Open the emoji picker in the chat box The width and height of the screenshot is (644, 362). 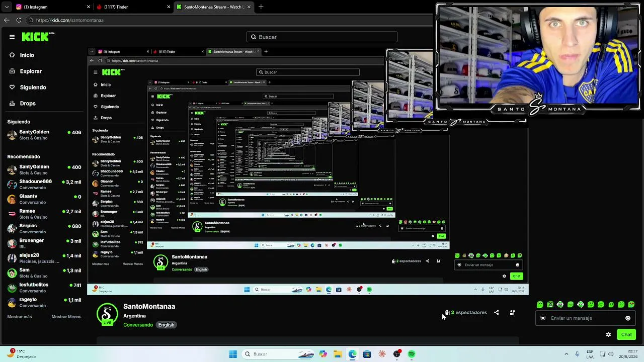pos(628,318)
